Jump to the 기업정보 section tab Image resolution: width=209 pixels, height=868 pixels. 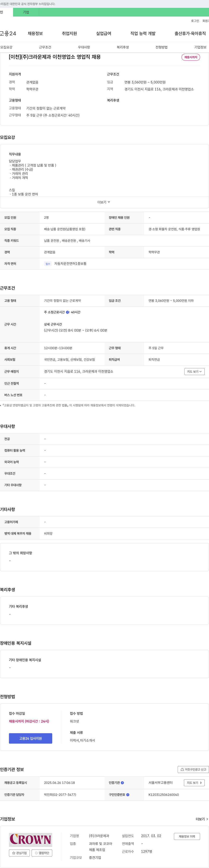coord(200,47)
